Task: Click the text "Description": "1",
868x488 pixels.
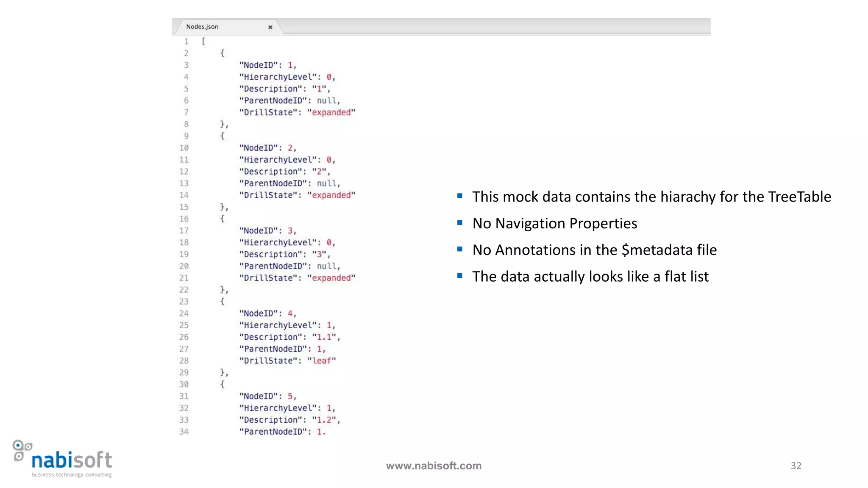Action: click(x=285, y=89)
